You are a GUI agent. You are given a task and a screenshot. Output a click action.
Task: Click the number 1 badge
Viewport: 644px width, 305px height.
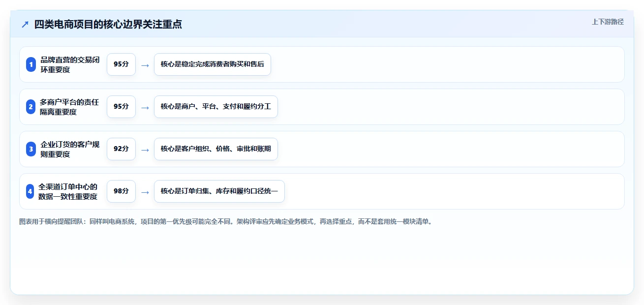click(x=31, y=64)
